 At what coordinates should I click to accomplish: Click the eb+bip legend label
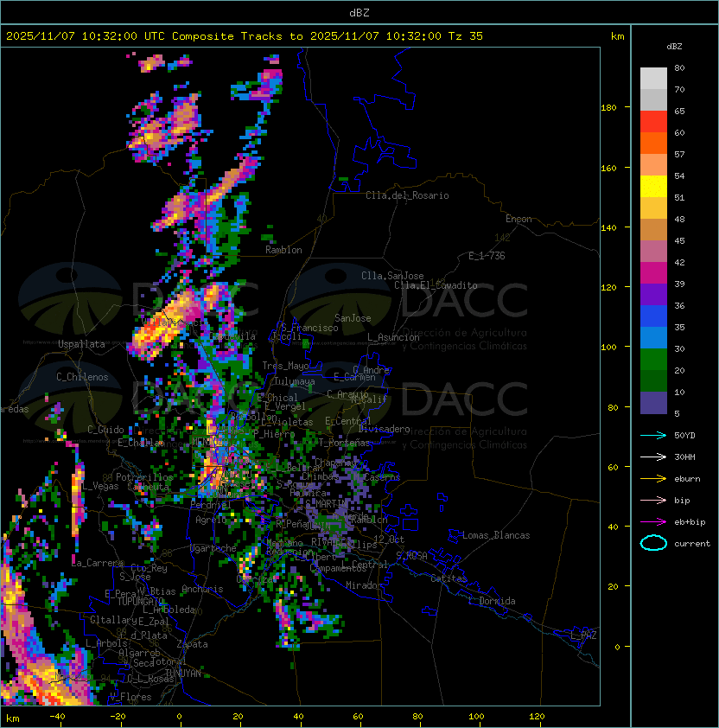tap(690, 522)
